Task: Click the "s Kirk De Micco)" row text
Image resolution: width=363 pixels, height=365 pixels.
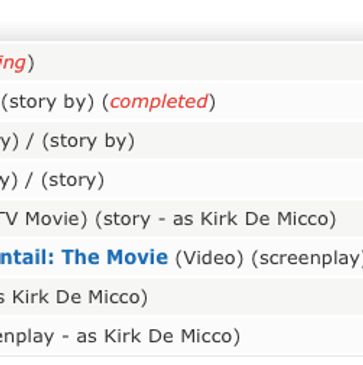Action: (x=74, y=297)
